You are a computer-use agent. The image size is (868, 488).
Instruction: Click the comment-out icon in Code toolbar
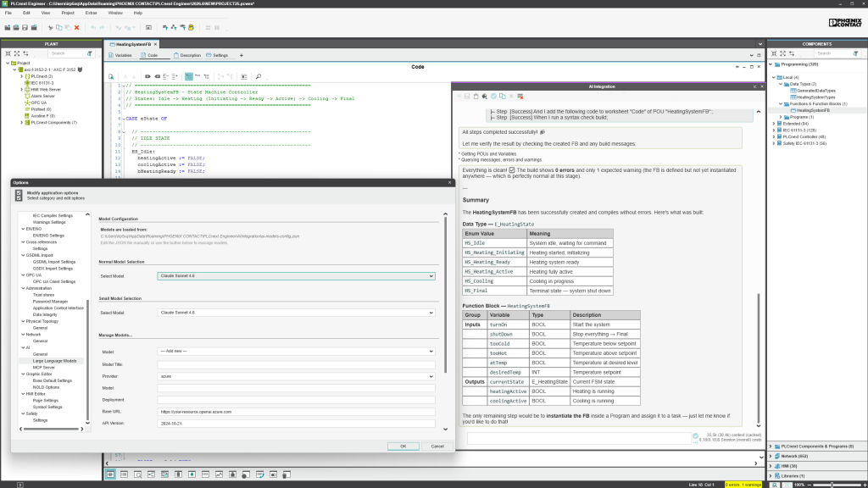pos(147,76)
